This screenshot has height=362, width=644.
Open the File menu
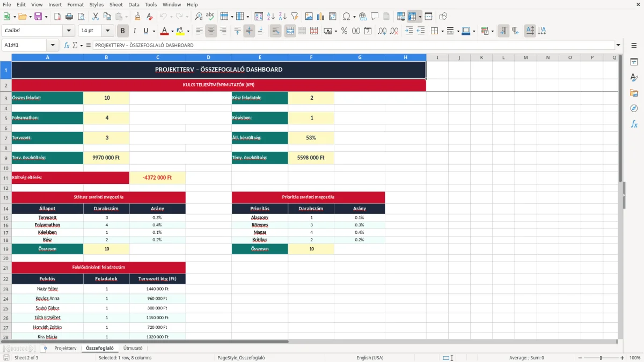pos(7,4)
